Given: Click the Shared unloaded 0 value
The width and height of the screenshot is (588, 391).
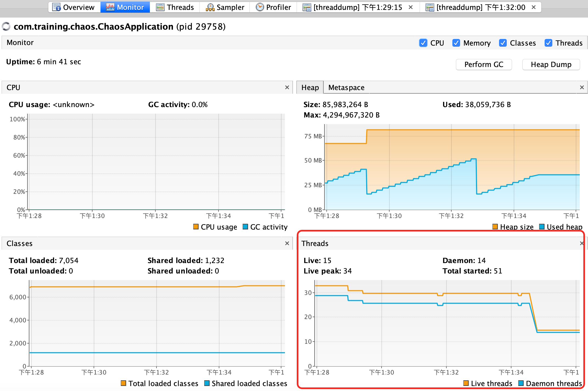Looking at the screenshot, I should tap(217, 271).
